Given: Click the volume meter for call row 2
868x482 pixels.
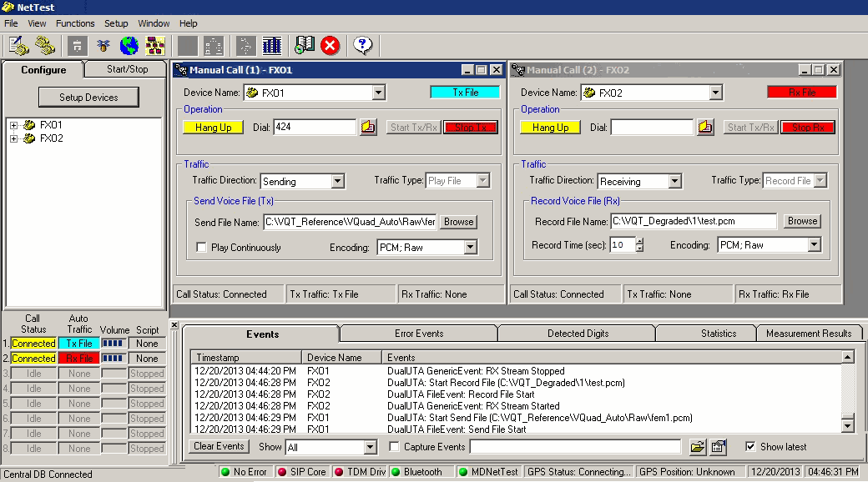Looking at the screenshot, I should (x=114, y=358).
